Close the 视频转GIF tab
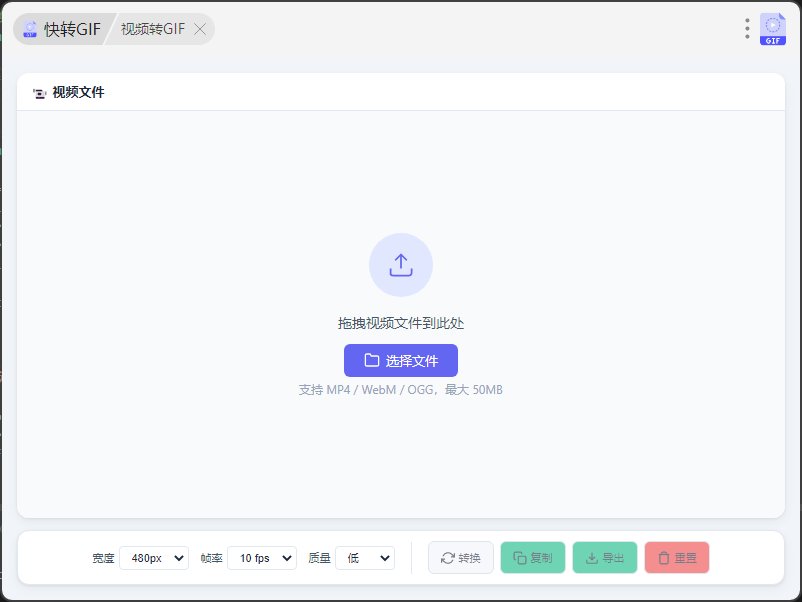 pyautogui.click(x=200, y=29)
